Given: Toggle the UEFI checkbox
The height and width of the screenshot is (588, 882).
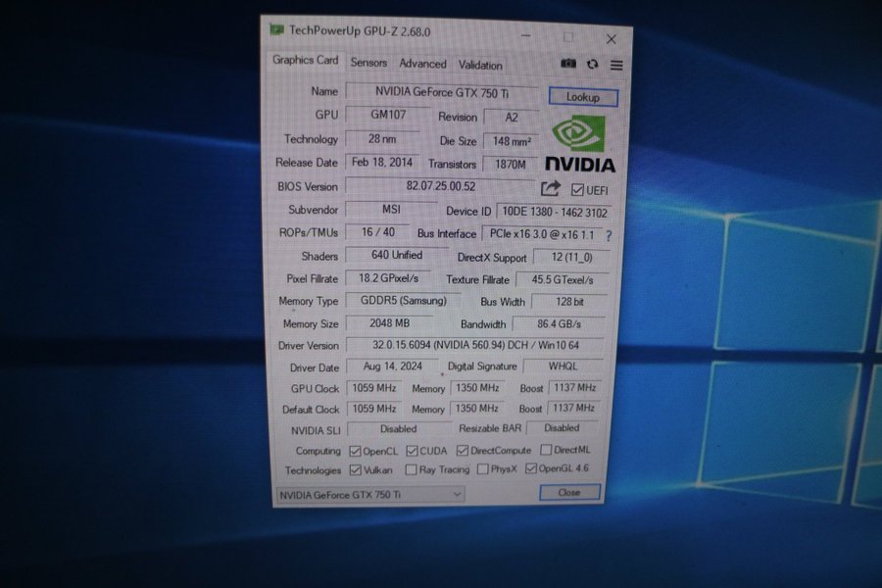Looking at the screenshot, I should coord(577,189).
